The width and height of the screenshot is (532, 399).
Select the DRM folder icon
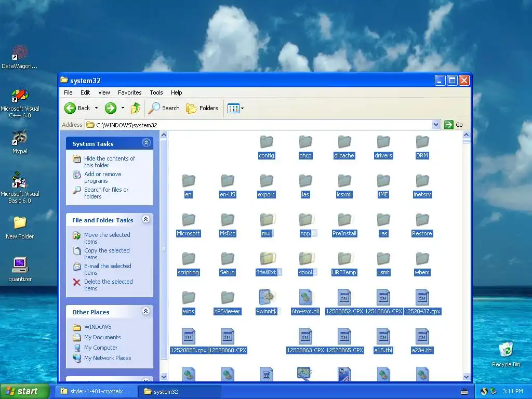point(422,142)
